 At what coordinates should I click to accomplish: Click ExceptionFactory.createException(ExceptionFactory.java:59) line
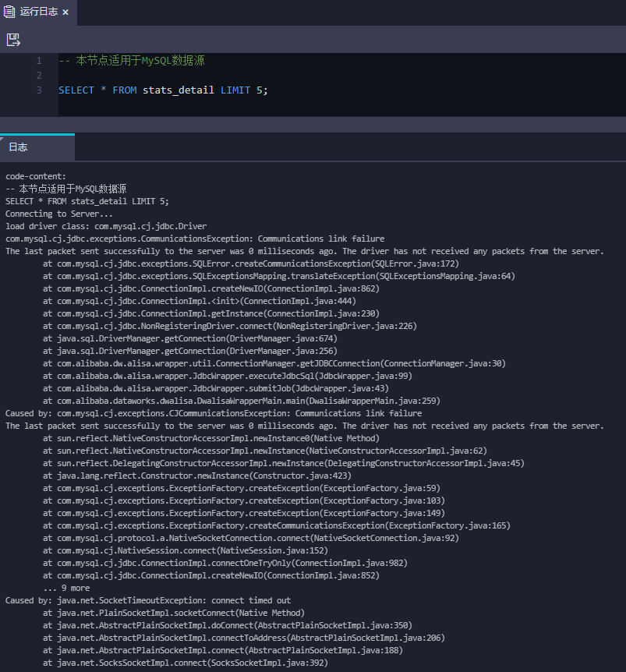click(242, 488)
